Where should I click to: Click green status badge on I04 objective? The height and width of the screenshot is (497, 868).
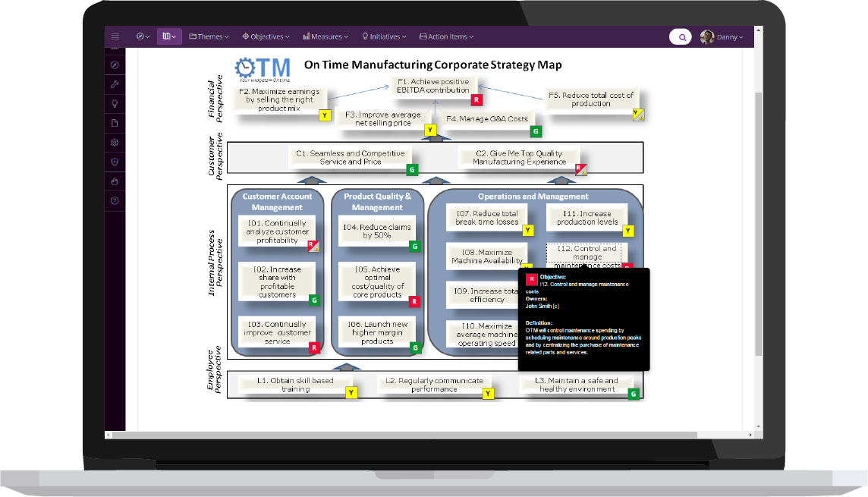coord(415,247)
